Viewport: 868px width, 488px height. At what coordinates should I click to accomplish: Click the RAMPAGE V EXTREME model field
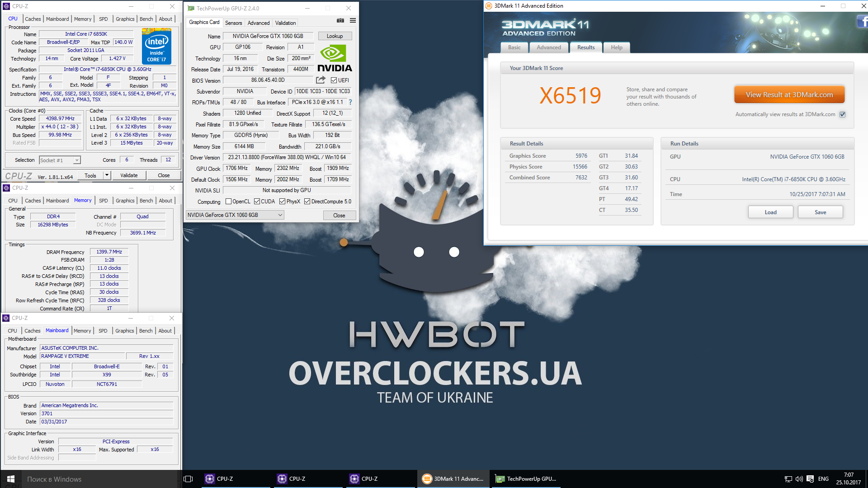coord(82,357)
